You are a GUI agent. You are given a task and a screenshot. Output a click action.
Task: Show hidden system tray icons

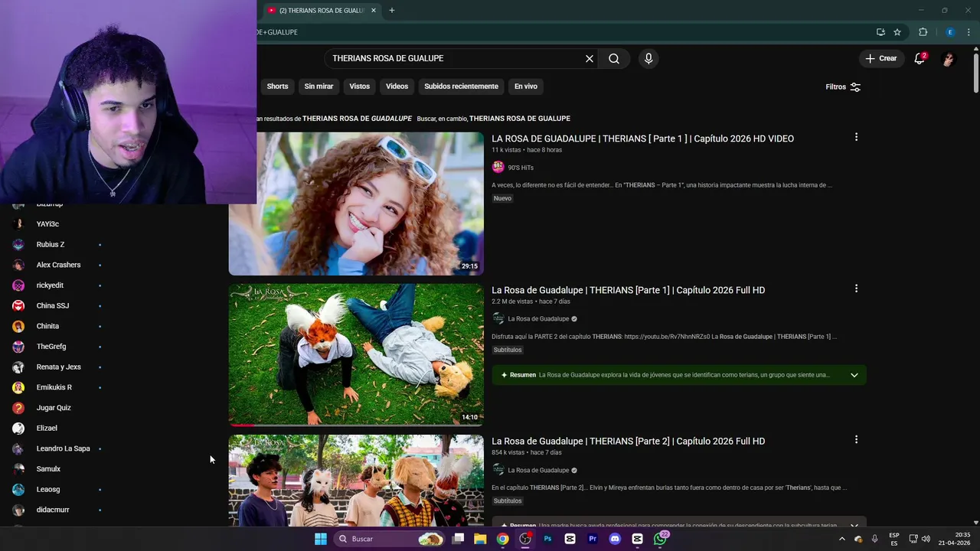click(841, 539)
